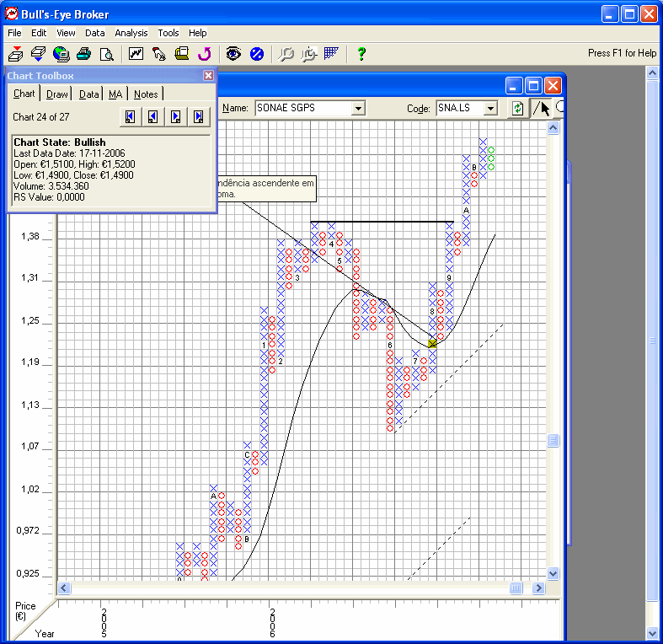
Task: Toggle the eye view icon in toolbar
Action: (233, 54)
